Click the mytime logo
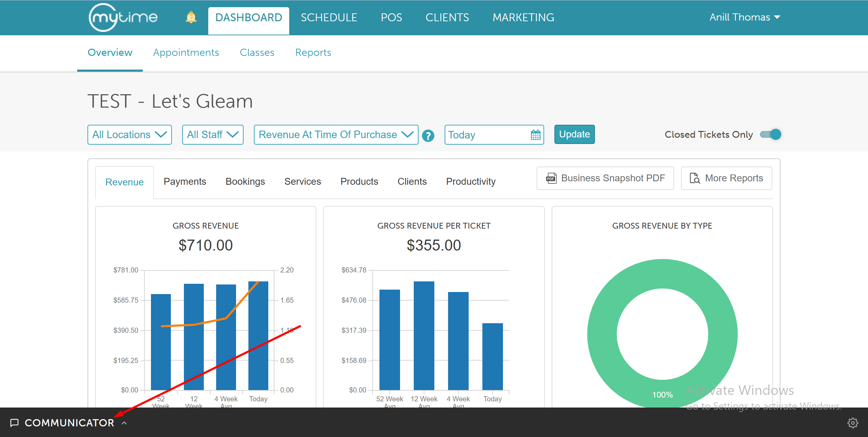 123,17
